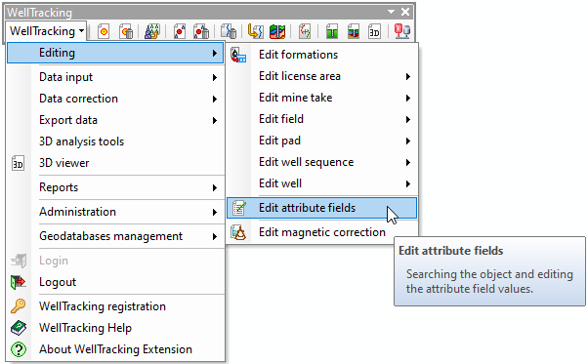This screenshot has height=364, width=588.
Task: Click the green book Help icon
Action: [x=18, y=328]
